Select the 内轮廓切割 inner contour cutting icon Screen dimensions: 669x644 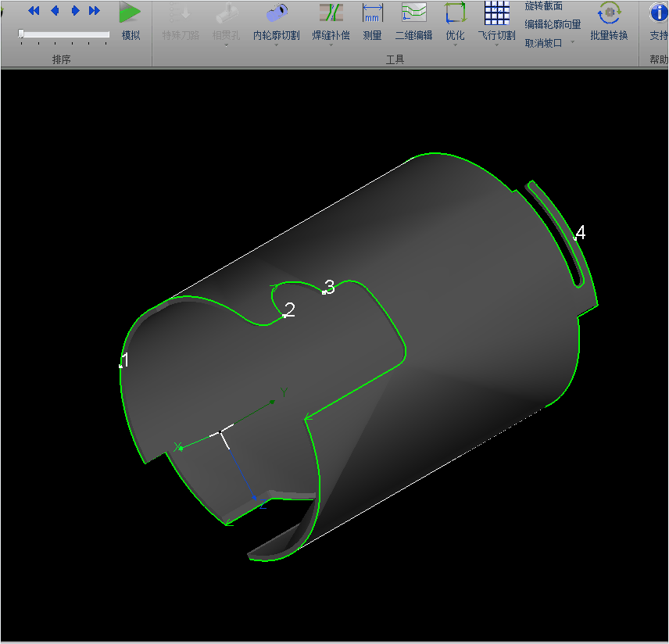(276, 13)
